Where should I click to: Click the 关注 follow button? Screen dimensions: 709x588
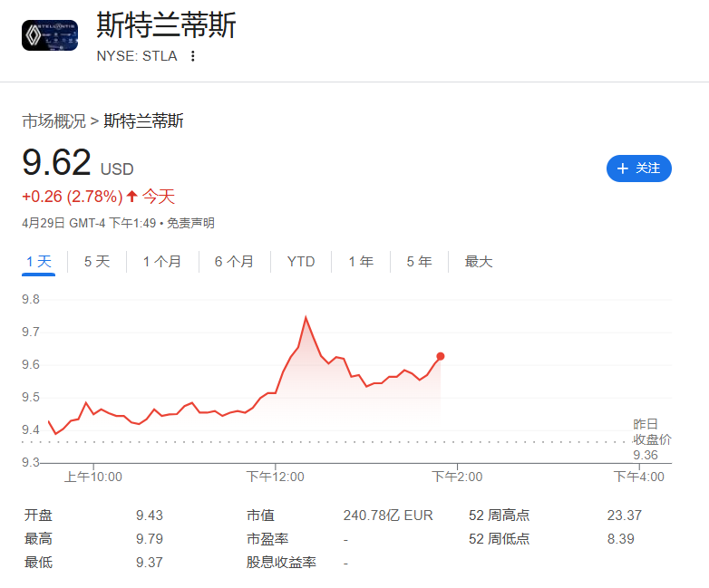click(x=639, y=169)
